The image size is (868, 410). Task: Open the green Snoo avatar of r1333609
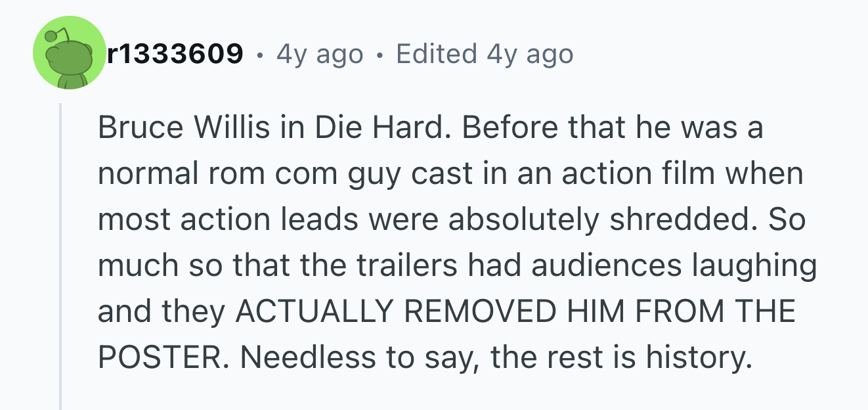69,53
